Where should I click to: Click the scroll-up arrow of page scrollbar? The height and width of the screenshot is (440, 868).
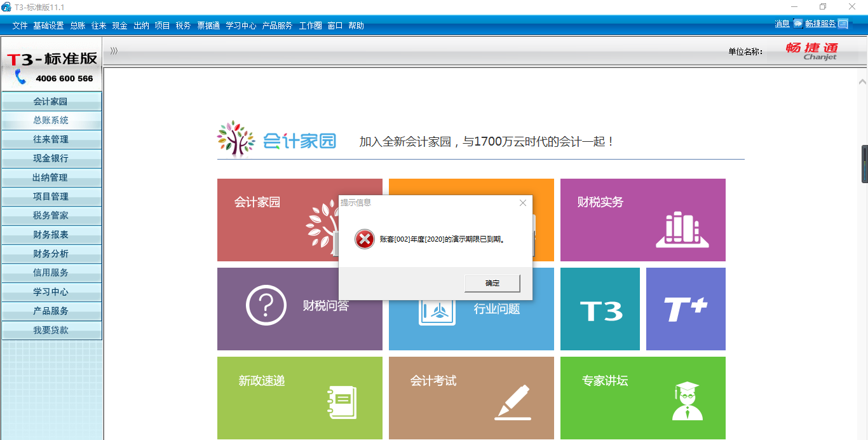tap(862, 82)
